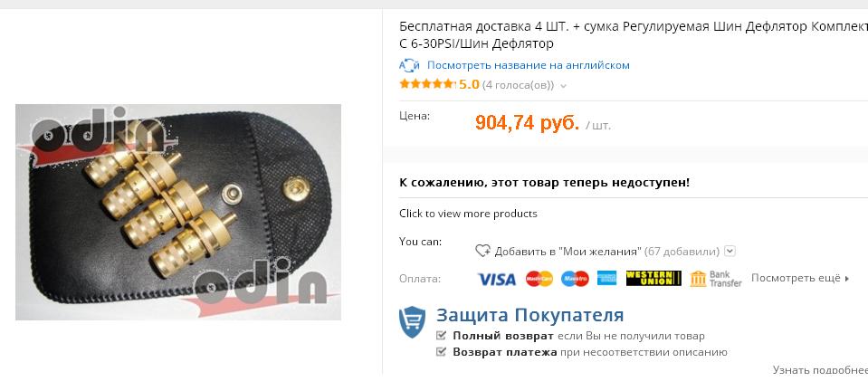
Task: Click Добавить в "Мои желания"
Action: pyautogui.click(x=568, y=252)
